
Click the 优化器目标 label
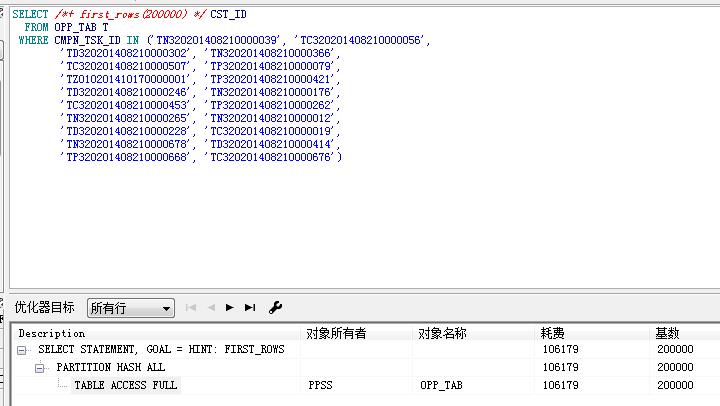coord(45,307)
